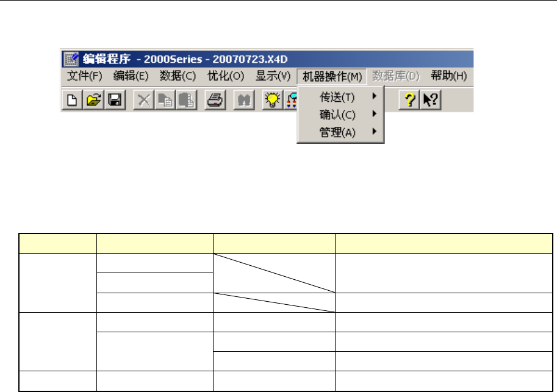Open the 显示(V) menu
The image size is (557, 392).
(x=273, y=76)
